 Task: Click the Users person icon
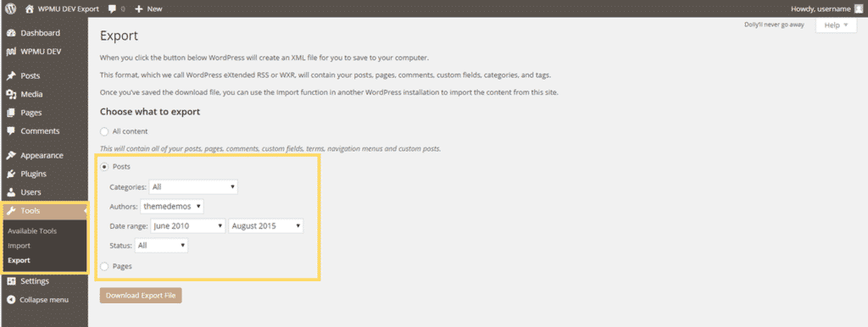[x=10, y=192]
